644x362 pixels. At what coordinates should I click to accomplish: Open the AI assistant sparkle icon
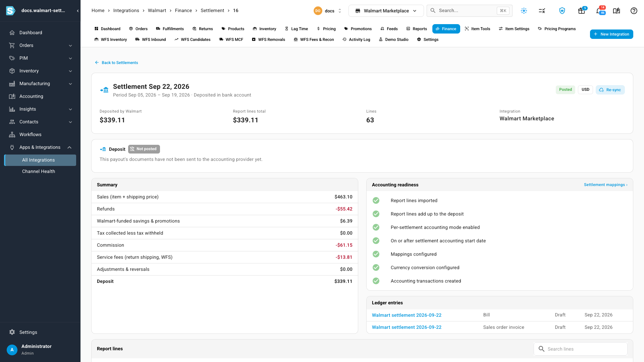(x=524, y=11)
